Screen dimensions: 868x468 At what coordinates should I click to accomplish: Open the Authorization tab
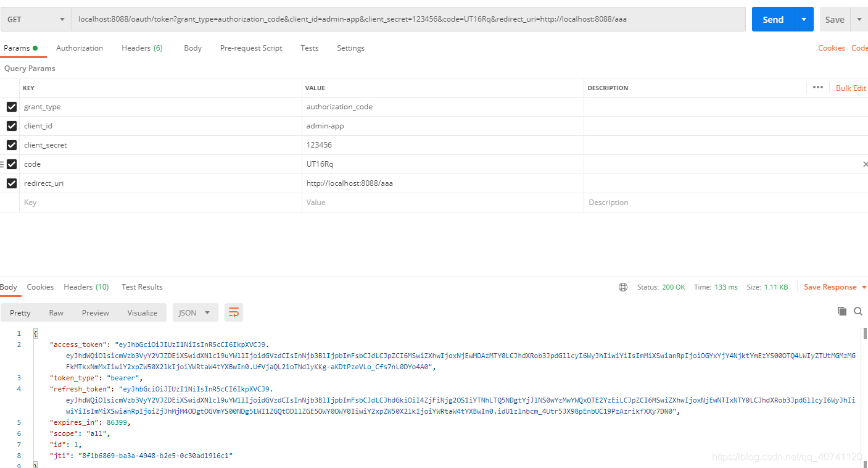click(80, 48)
